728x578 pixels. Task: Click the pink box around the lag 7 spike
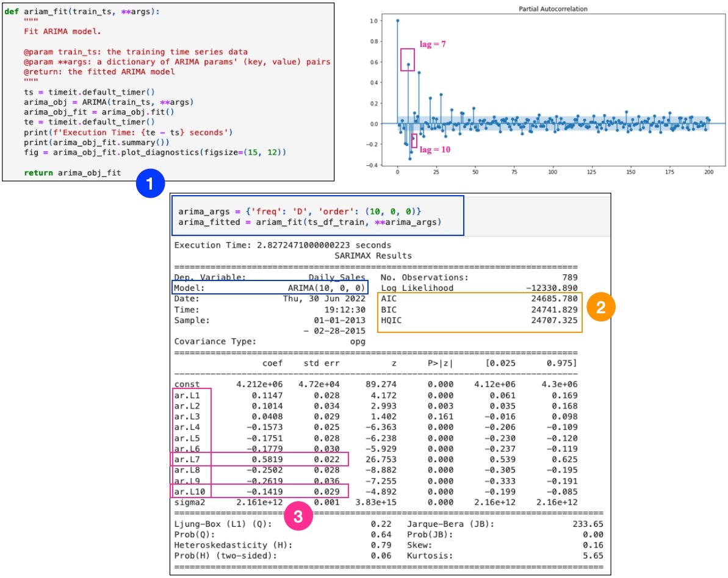tap(408, 60)
